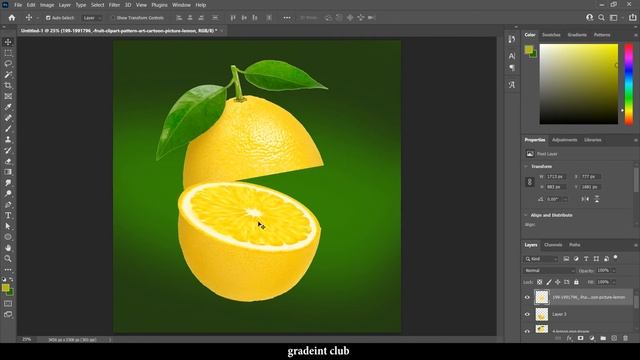Click the options bar more (three dots) button
Screen dimensions: 640x360
tap(287, 18)
